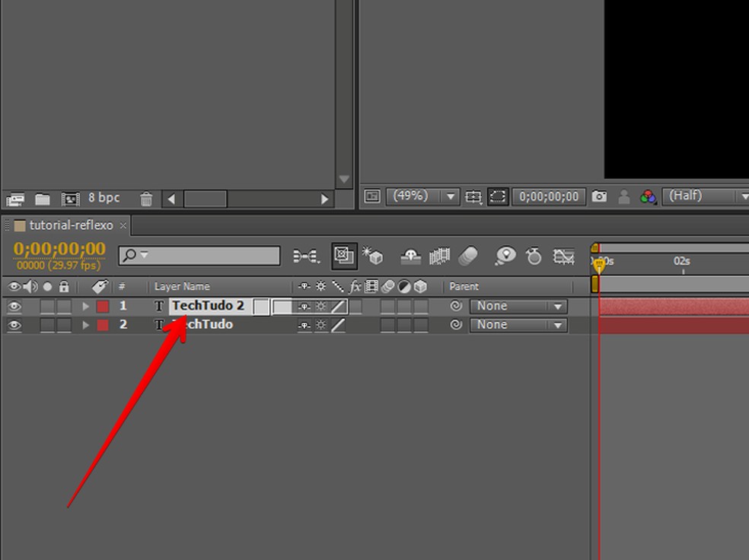This screenshot has height=560, width=749.
Task: Click the timeline layer search field
Action: click(199, 256)
